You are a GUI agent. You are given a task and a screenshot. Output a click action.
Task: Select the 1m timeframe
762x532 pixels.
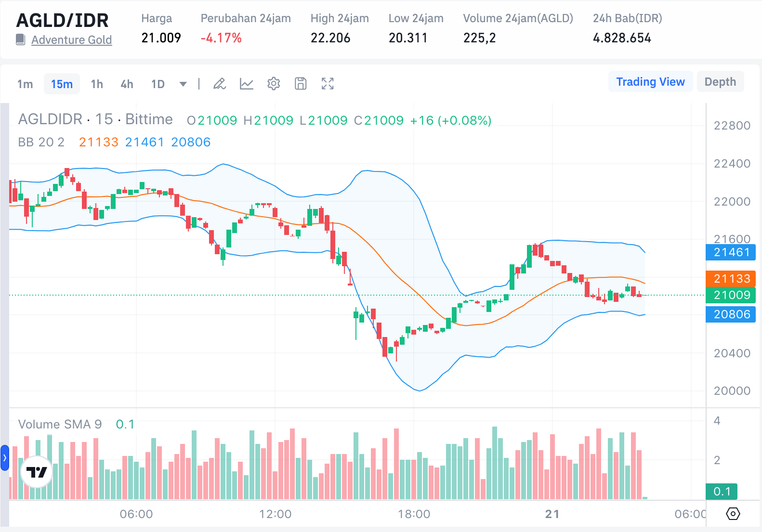[25, 84]
